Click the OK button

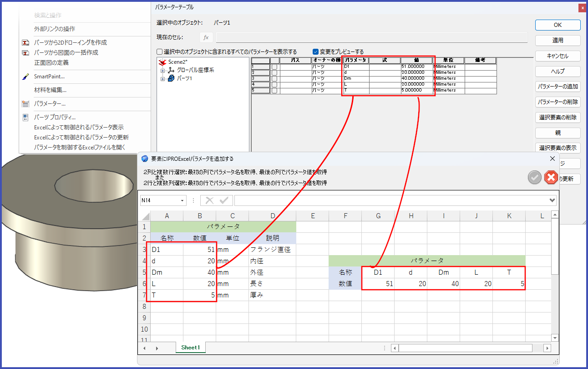(558, 25)
